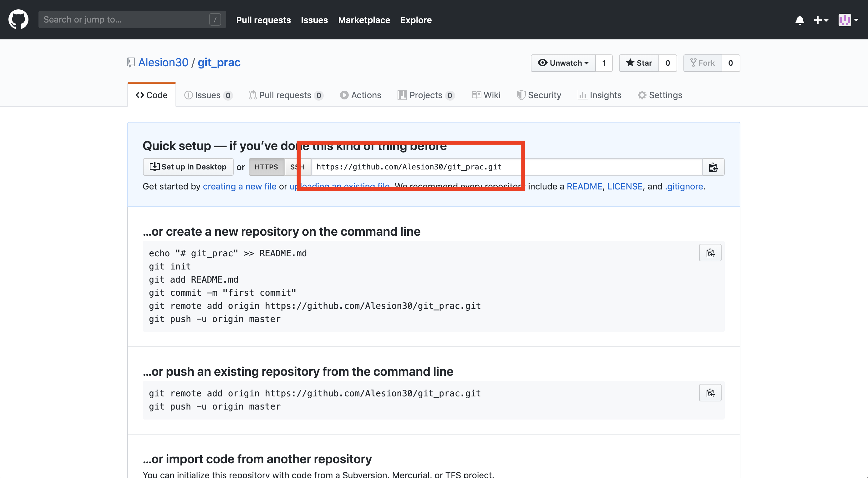Screen dimensions: 868x478
Task: Click the repository book icon beside Alesion30
Action: pos(131,62)
